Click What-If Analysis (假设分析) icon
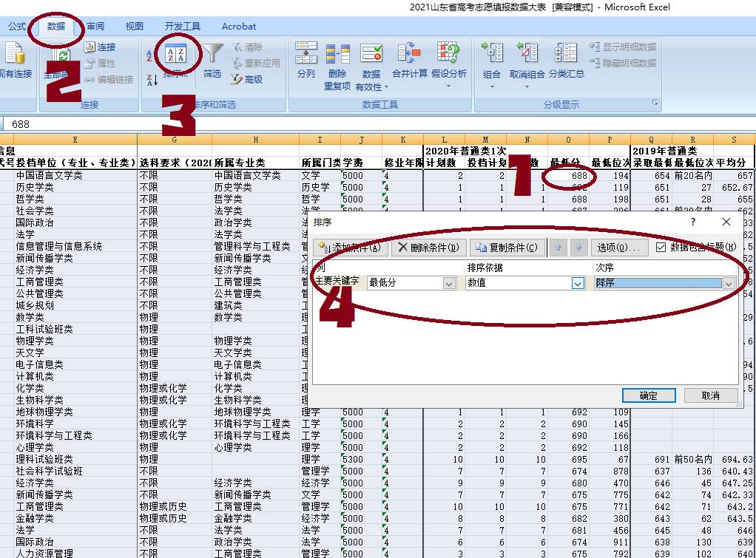 coord(448,52)
